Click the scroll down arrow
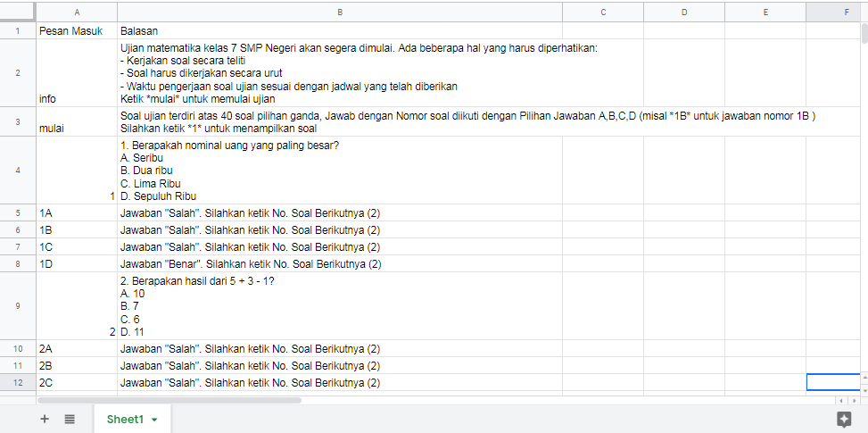 coord(864,390)
